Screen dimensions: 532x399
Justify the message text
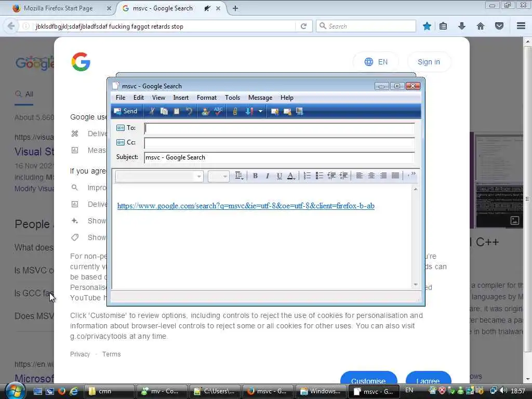coord(395,176)
